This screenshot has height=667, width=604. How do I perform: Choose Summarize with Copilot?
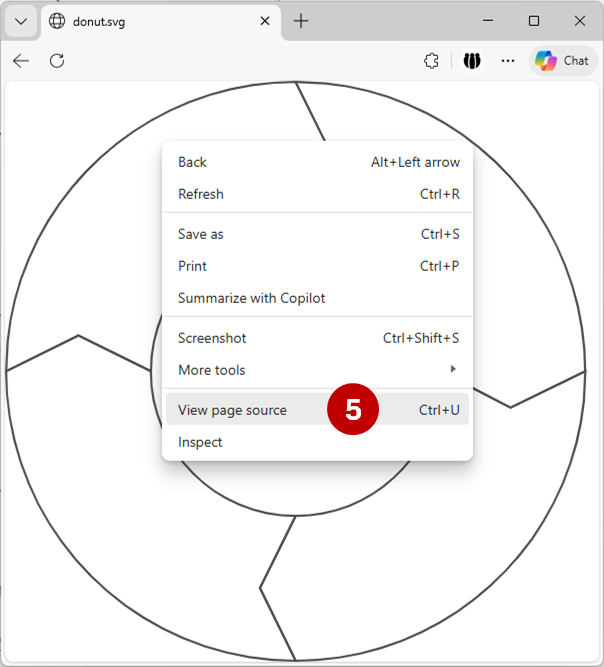coord(317,298)
